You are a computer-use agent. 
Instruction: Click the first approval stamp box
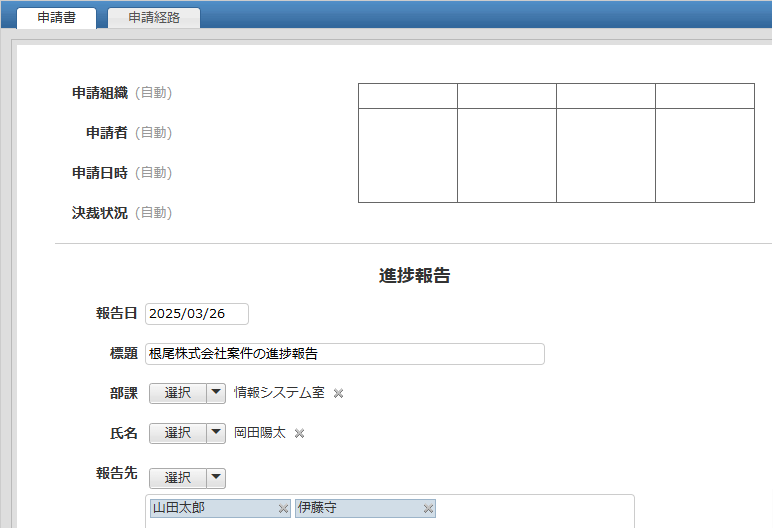[407, 155]
